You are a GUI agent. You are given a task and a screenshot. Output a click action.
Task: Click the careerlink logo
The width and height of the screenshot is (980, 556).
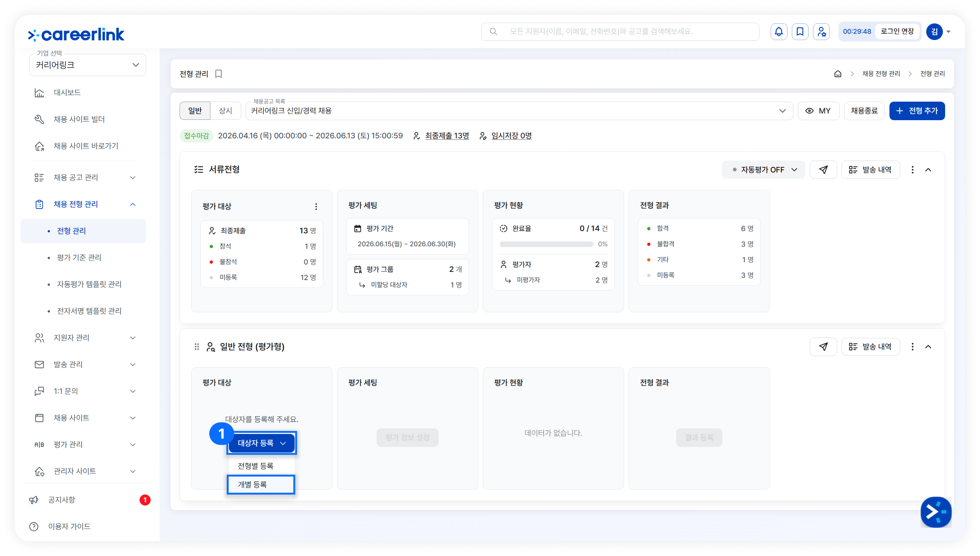click(76, 34)
